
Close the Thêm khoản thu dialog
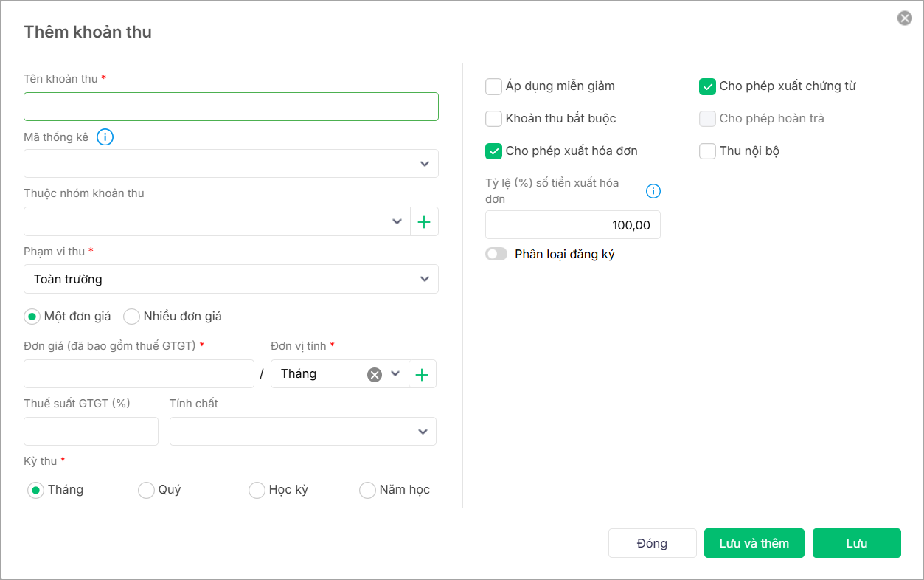tap(904, 18)
